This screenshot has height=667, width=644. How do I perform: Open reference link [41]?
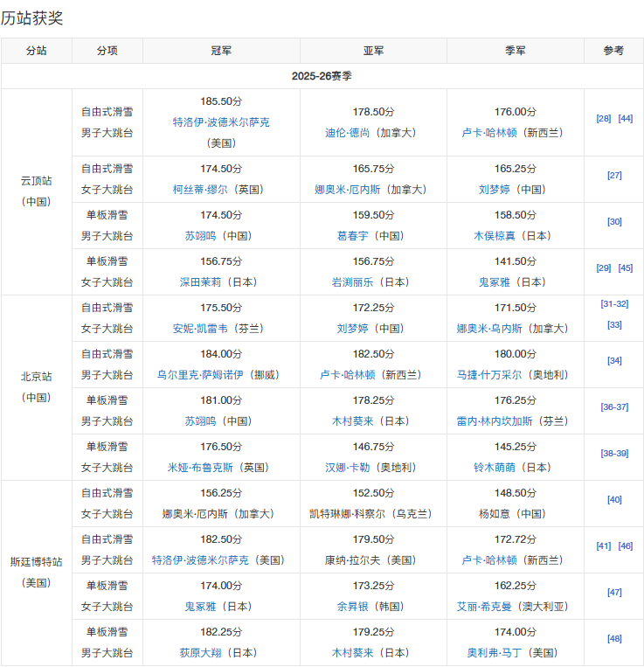[603, 546]
